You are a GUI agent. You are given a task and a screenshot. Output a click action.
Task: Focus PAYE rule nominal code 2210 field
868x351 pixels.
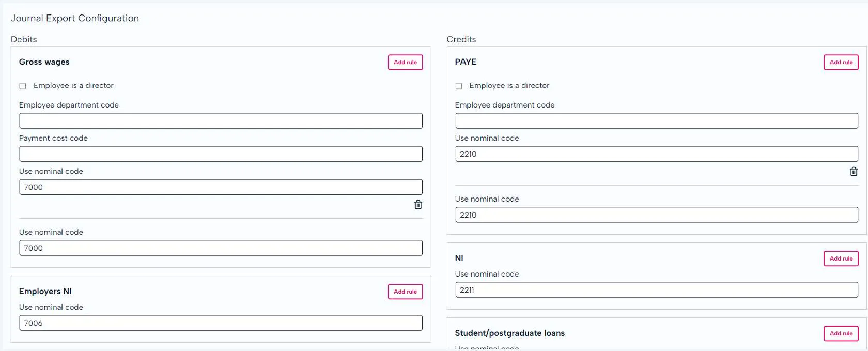tap(656, 154)
